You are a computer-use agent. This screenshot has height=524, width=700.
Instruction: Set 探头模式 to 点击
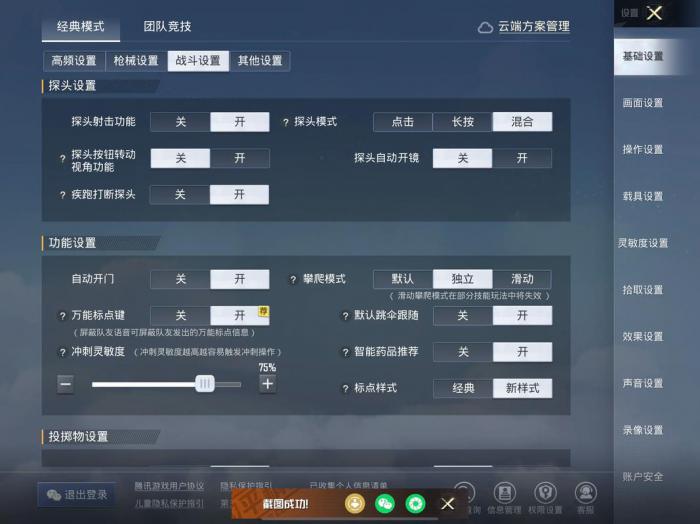(x=403, y=122)
